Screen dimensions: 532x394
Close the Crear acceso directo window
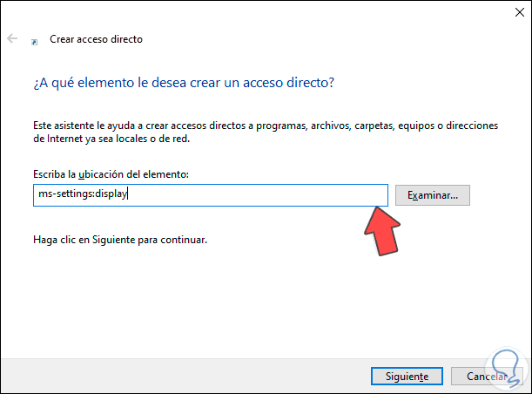[x=510, y=12]
